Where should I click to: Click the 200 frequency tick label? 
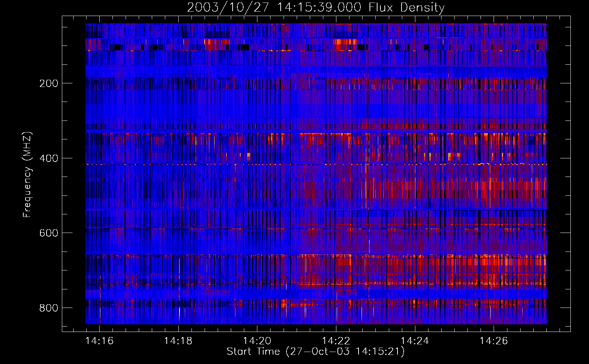pyautogui.click(x=49, y=83)
